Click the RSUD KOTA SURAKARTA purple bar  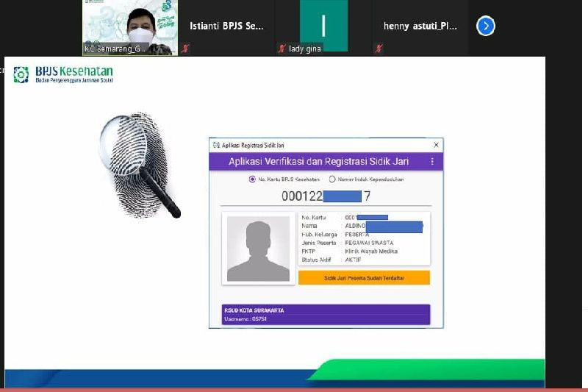click(326, 314)
